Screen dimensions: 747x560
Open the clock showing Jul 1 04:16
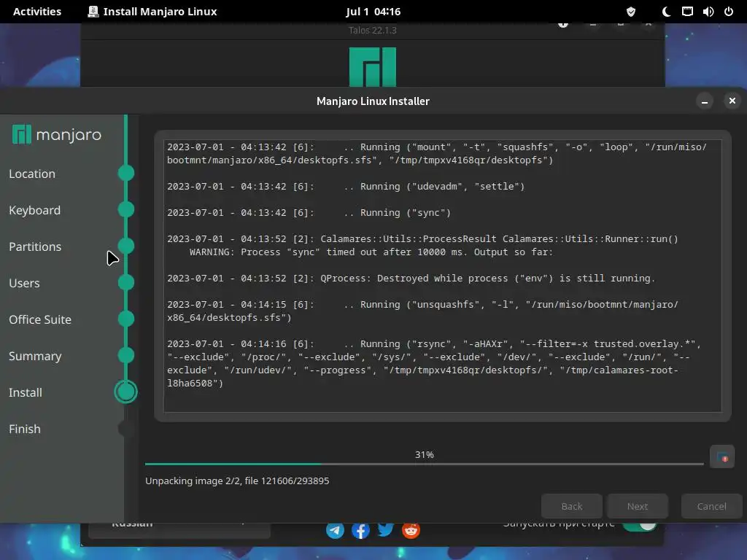coord(373,12)
